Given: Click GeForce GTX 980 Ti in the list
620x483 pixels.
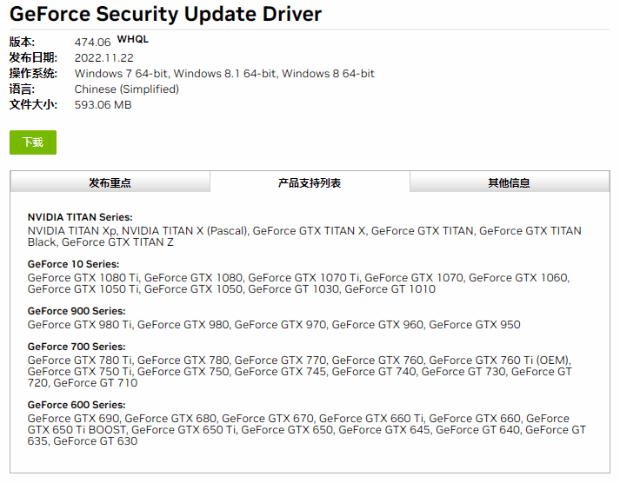Looking at the screenshot, I should tap(79, 325).
